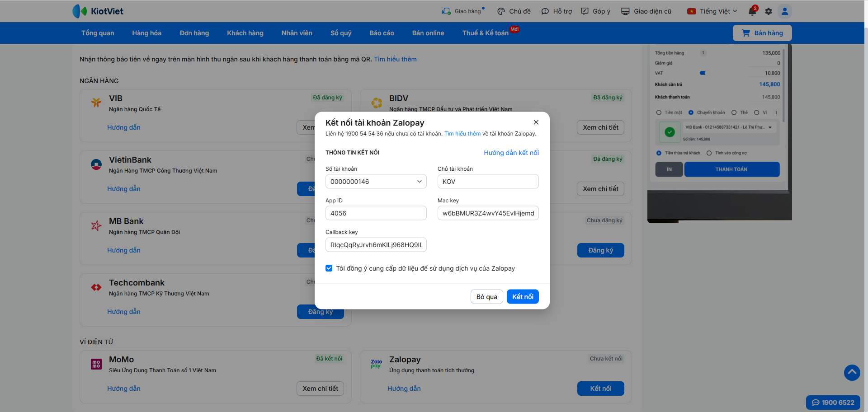The image size is (868, 412).
Task: Click the MoMo wallet logo
Action: coord(96,364)
